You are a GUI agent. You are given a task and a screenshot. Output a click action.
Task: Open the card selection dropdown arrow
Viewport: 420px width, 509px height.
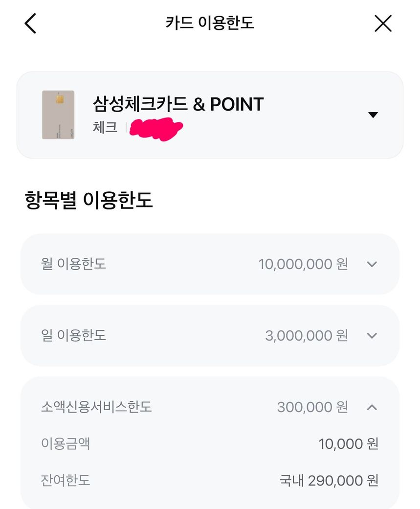click(373, 115)
